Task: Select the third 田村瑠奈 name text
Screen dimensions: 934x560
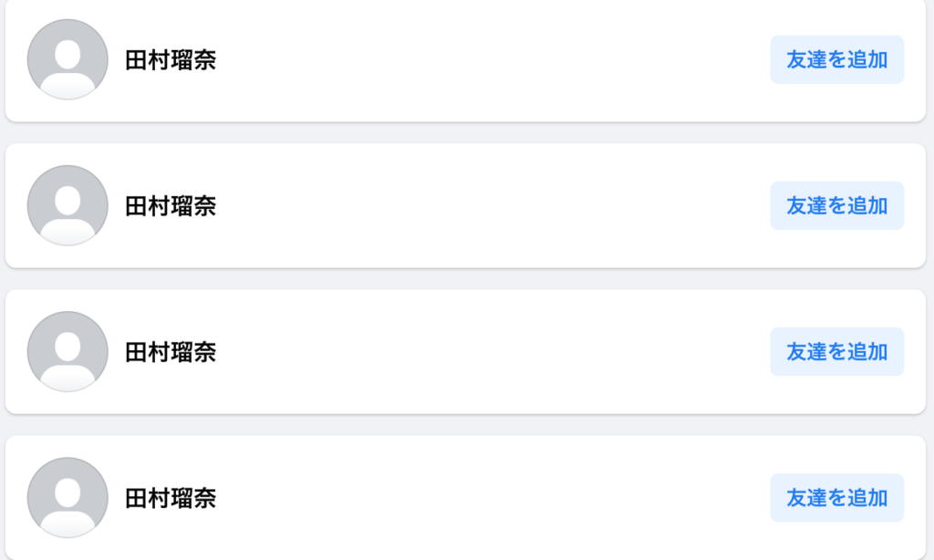Action: click(x=171, y=352)
